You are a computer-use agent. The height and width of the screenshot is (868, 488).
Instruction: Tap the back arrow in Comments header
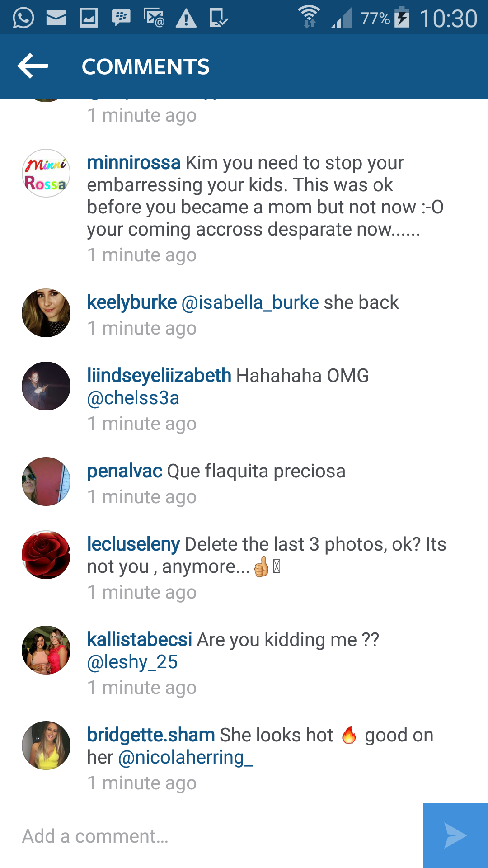pyautogui.click(x=33, y=66)
